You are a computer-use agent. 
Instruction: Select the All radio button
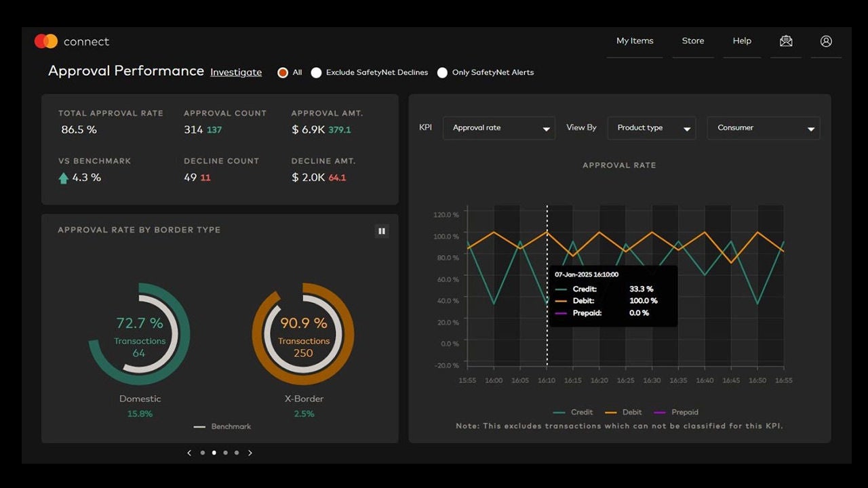point(283,73)
